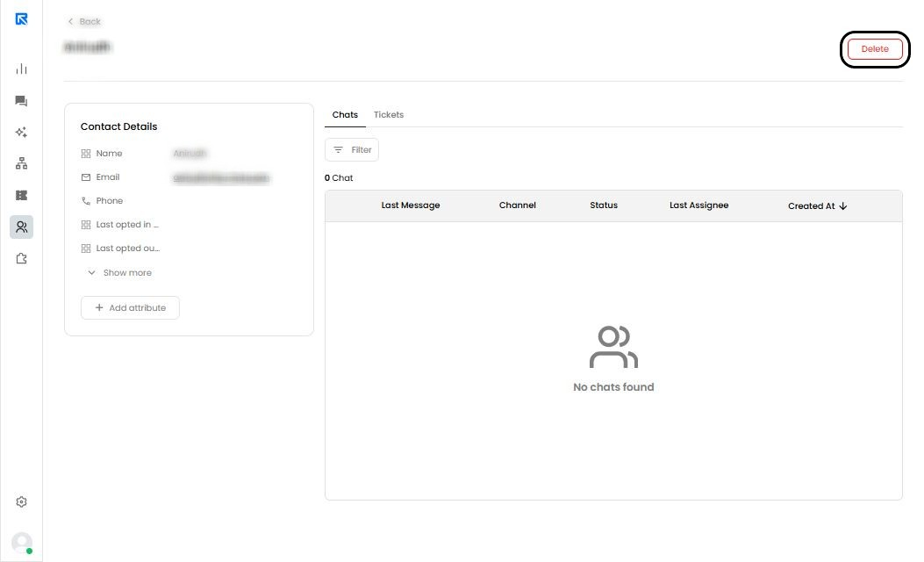The height and width of the screenshot is (562, 924).
Task: Select the Chats tab
Action: pos(345,114)
